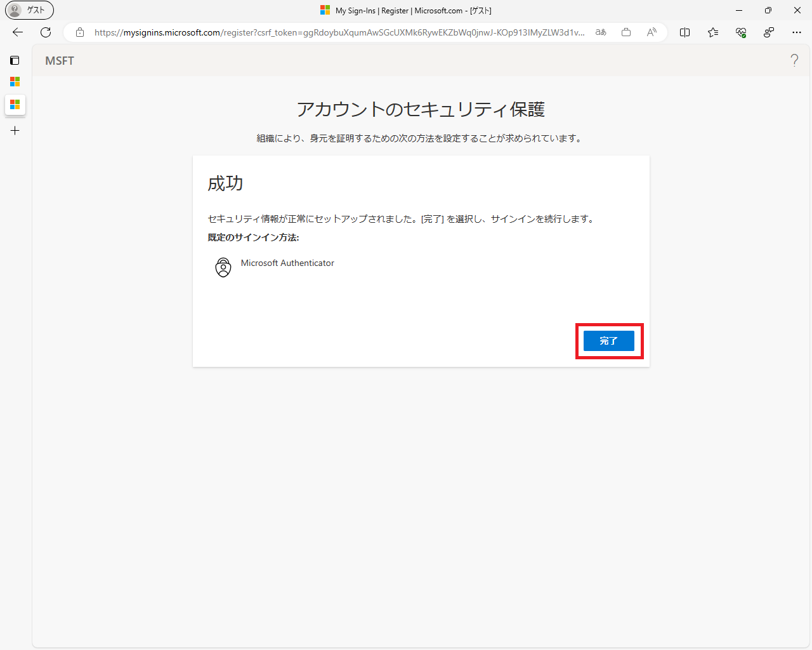
Task: Reload the page with the refresh icon
Action: point(46,32)
